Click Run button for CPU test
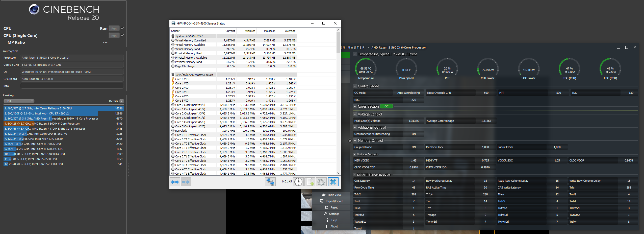The width and height of the screenshot is (644, 234). click(x=114, y=29)
